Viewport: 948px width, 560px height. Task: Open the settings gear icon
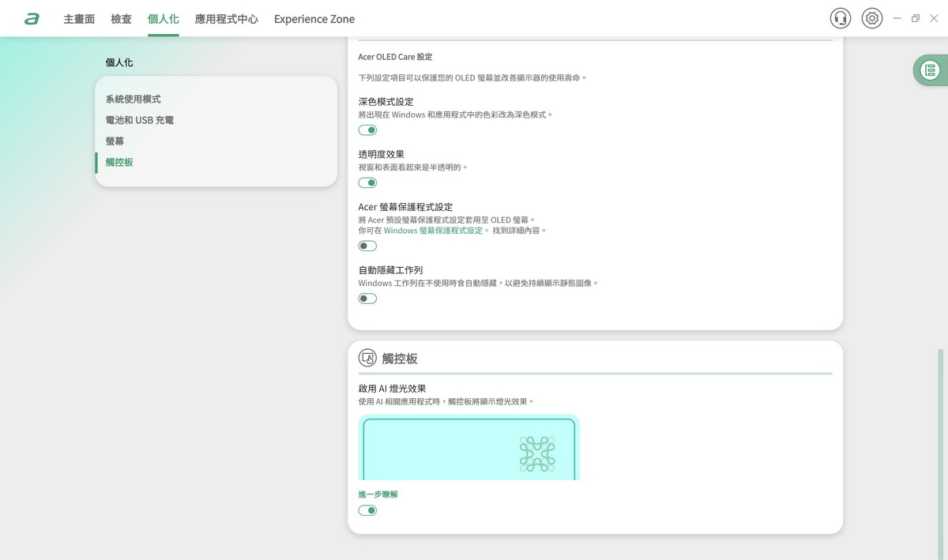click(x=872, y=18)
